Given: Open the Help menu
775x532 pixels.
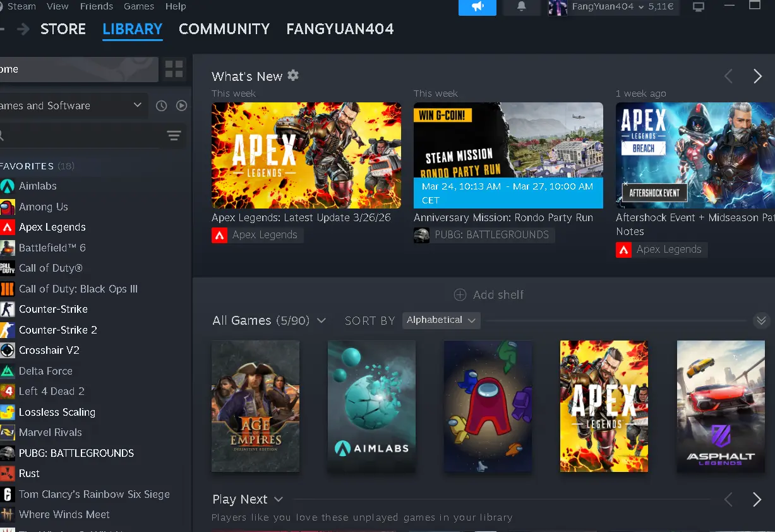Looking at the screenshot, I should pyautogui.click(x=176, y=6).
